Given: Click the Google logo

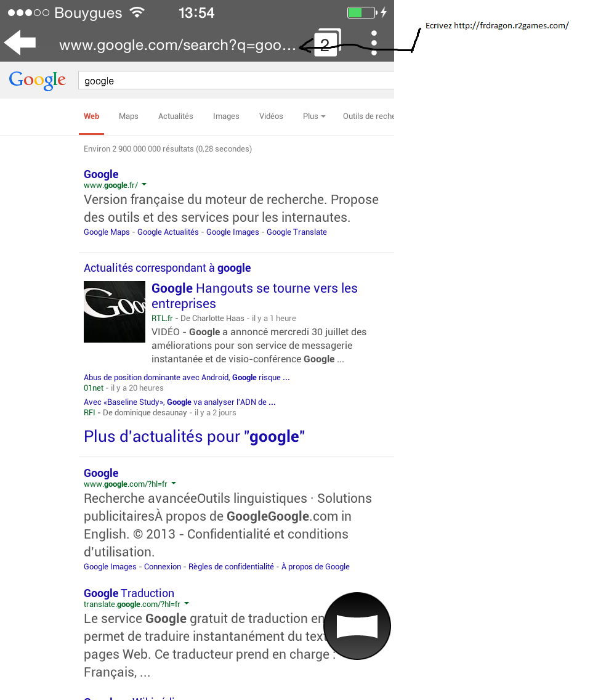Looking at the screenshot, I should 37,81.
